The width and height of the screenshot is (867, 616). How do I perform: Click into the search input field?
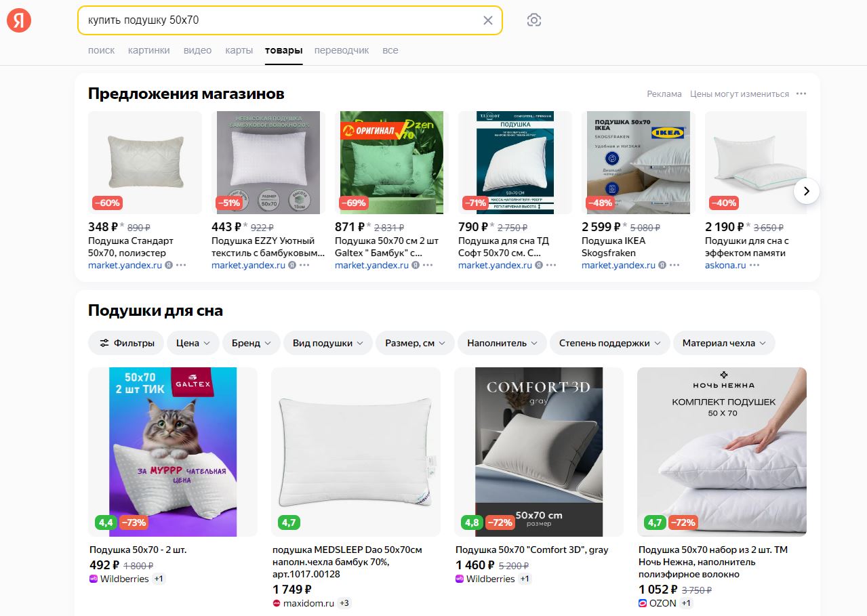[278, 20]
